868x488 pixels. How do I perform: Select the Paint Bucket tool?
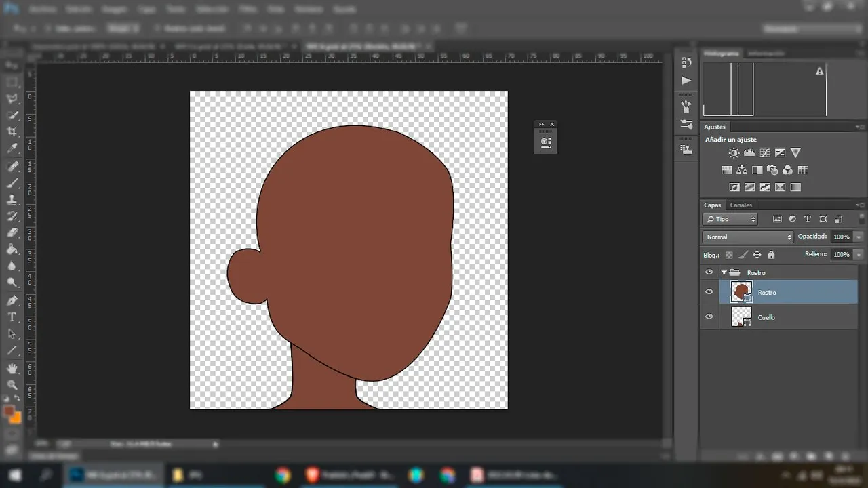pos(12,249)
